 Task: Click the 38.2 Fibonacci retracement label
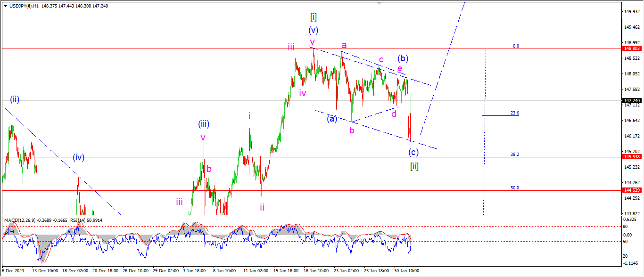[515, 154]
